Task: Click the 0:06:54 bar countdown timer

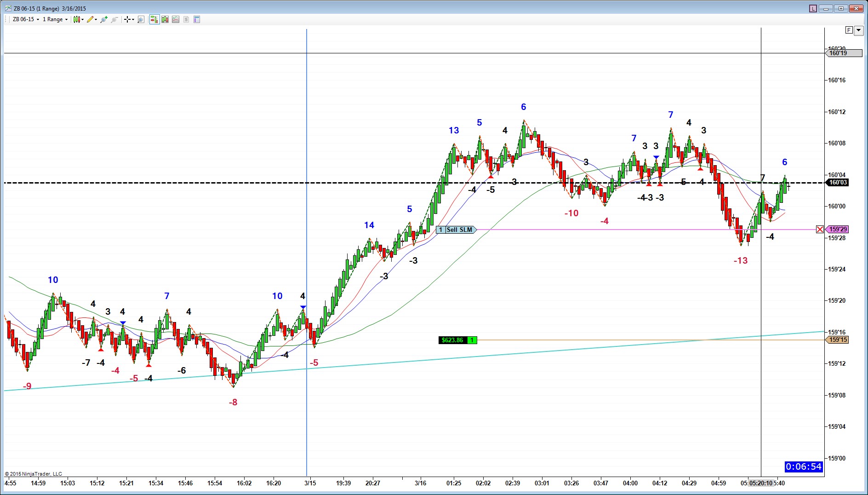Action: coord(803,466)
